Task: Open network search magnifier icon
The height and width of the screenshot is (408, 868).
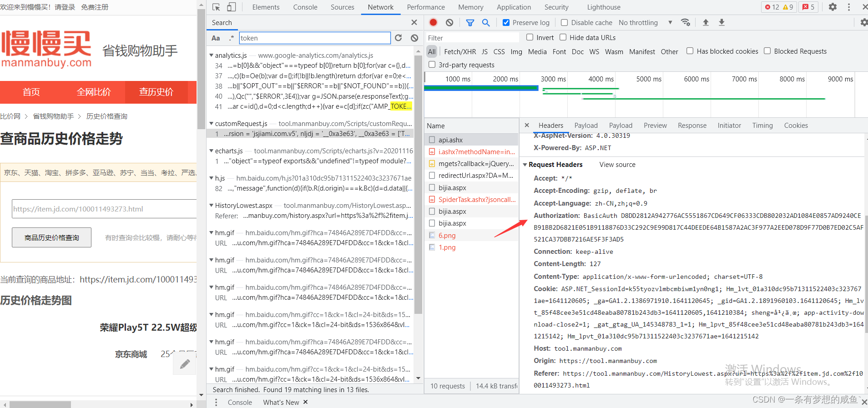Action: (x=486, y=22)
